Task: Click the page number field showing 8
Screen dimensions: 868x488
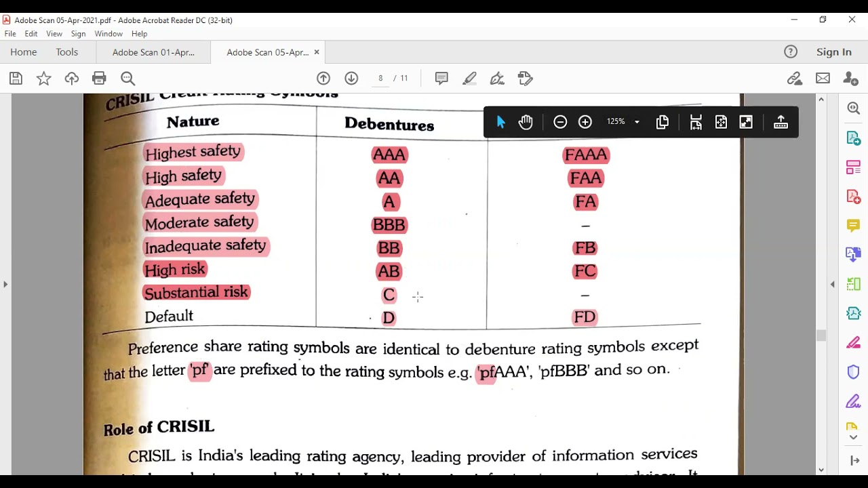Action: 380,79
